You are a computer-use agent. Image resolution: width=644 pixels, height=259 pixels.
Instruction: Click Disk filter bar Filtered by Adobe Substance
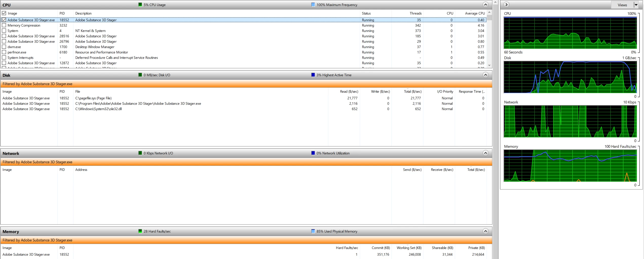point(246,84)
